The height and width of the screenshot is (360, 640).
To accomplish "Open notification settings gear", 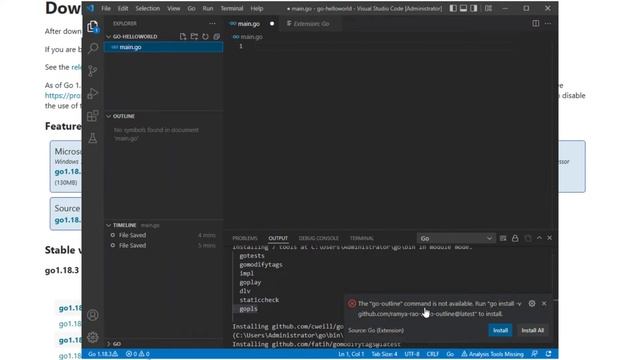I will coord(532,303).
